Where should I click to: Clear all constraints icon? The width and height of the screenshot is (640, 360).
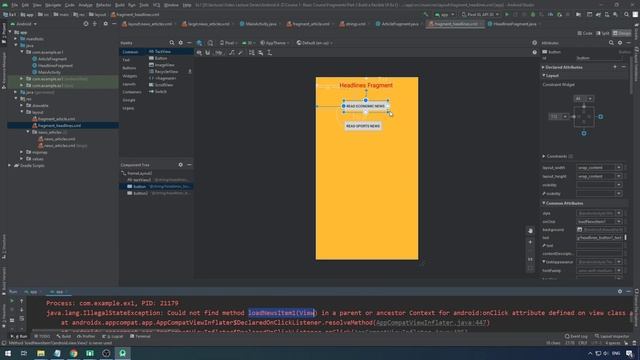pos(232,53)
